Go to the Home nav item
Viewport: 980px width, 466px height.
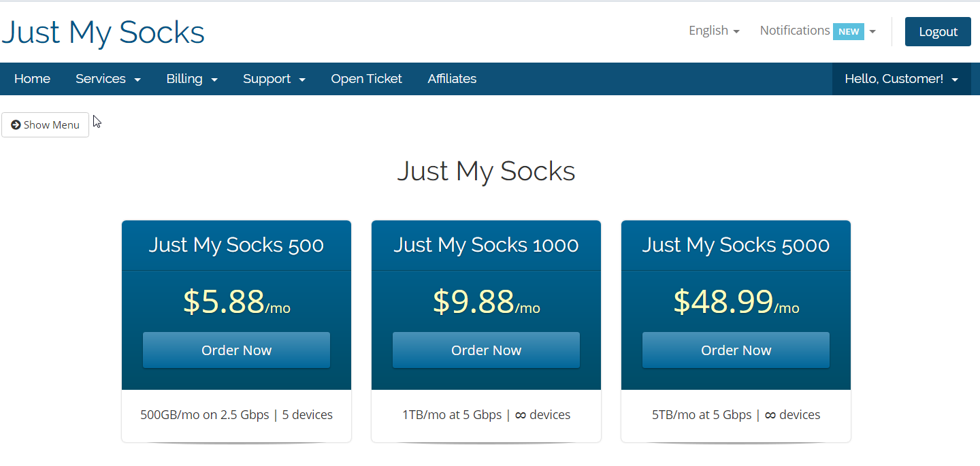coord(32,79)
